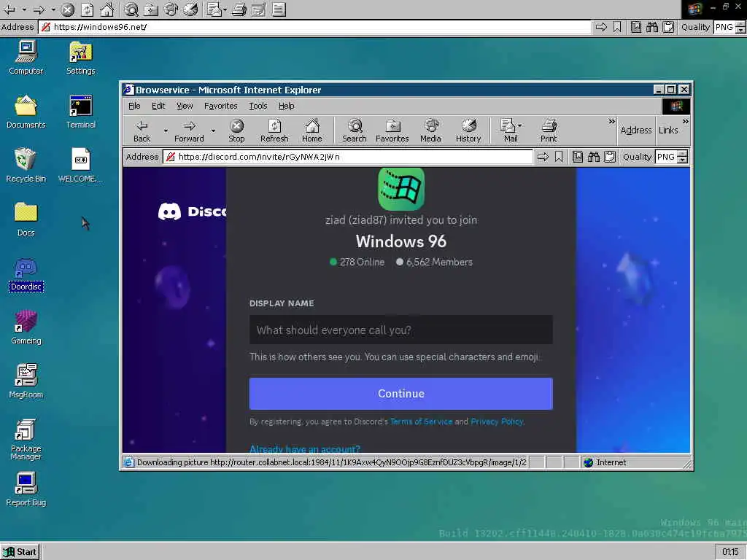The height and width of the screenshot is (560, 747).
Task: Expand toolbar overflow chevron next to Print
Action: point(612,122)
